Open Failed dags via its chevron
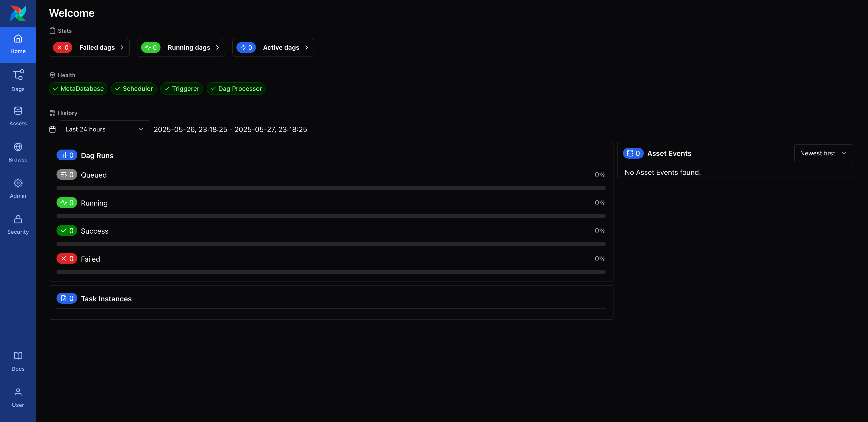The height and width of the screenshot is (422, 868). 122,47
